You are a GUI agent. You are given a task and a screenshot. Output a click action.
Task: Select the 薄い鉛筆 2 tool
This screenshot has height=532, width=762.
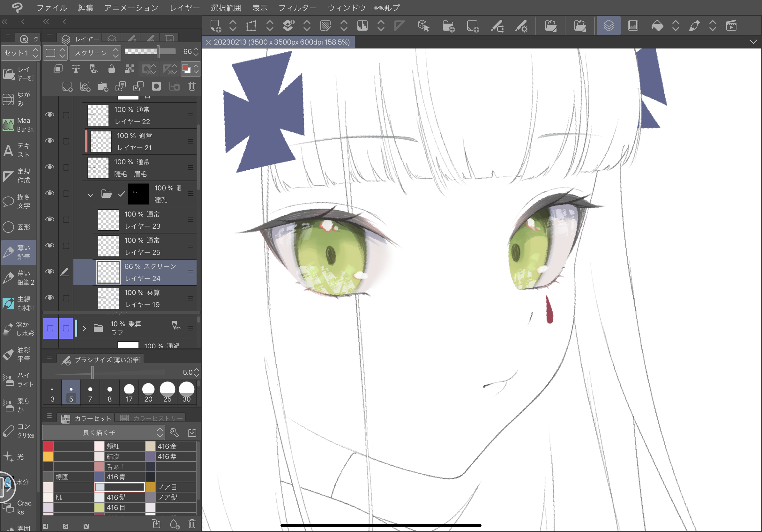coord(19,278)
